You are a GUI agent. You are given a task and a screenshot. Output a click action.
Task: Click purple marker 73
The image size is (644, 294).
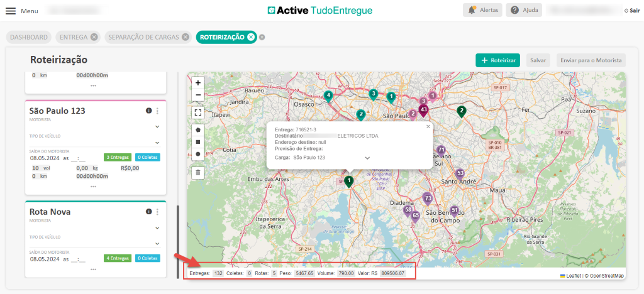[x=428, y=199]
